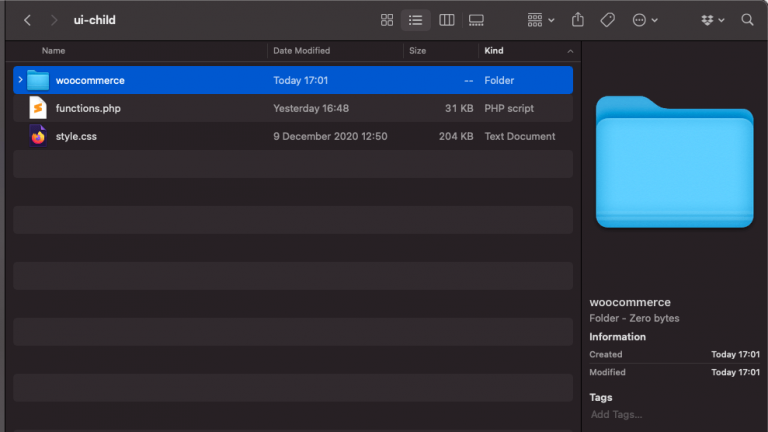
Task: Click the Add Tags field
Action: pyautogui.click(x=616, y=414)
